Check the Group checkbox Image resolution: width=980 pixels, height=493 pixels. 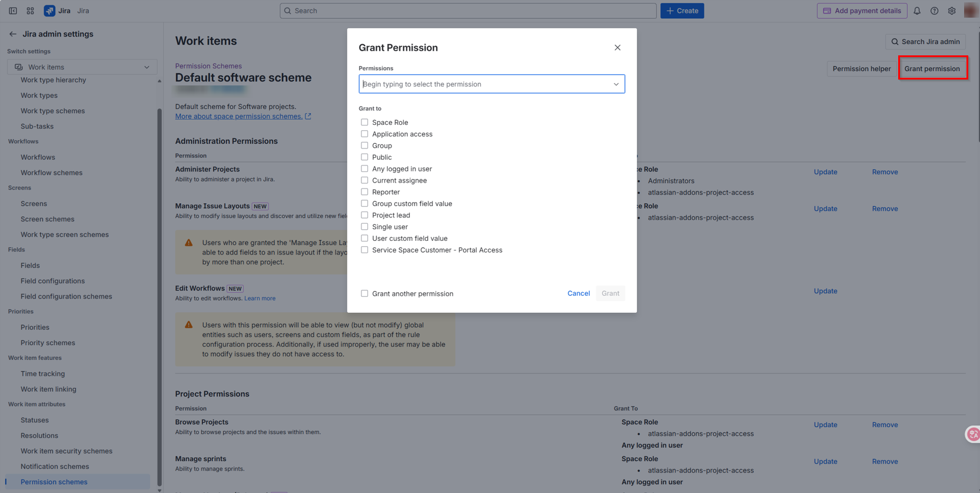364,145
